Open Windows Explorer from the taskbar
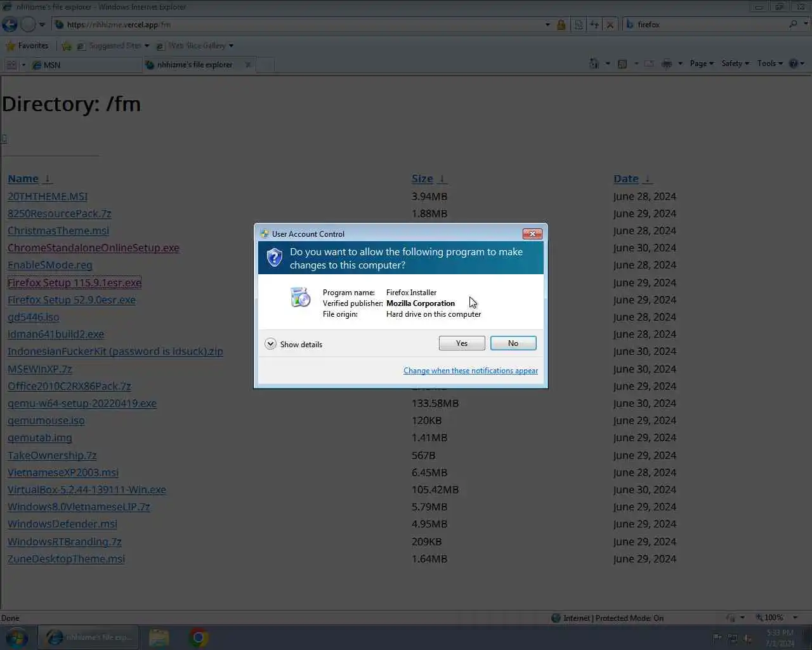Image resolution: width=812 pixels, height=650 pixels. click(x=159, y=637)
